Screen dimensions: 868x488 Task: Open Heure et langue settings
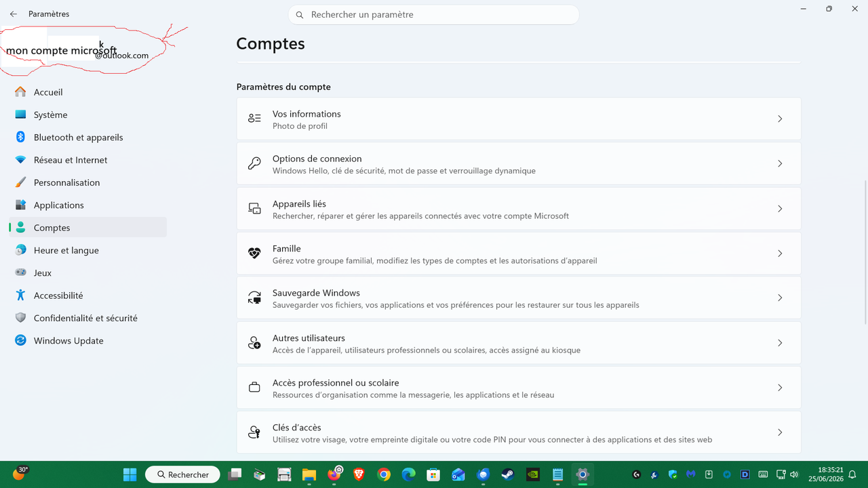(x=87, y=250)
